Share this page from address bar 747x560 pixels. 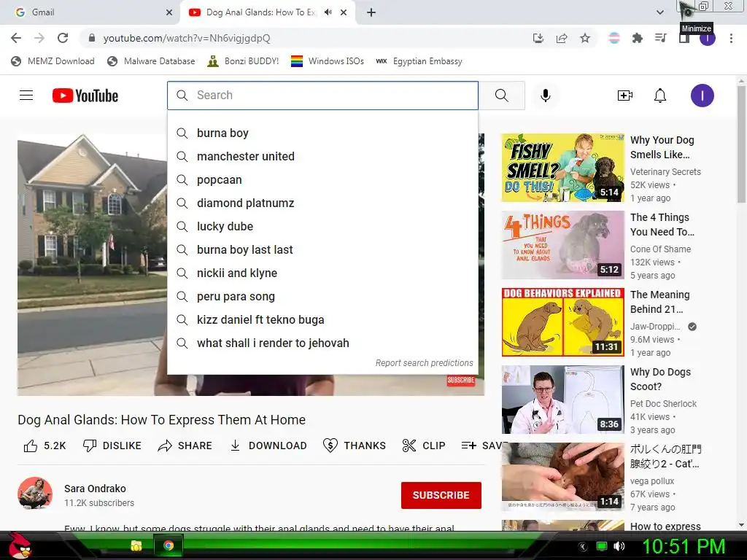coord(562,38)
